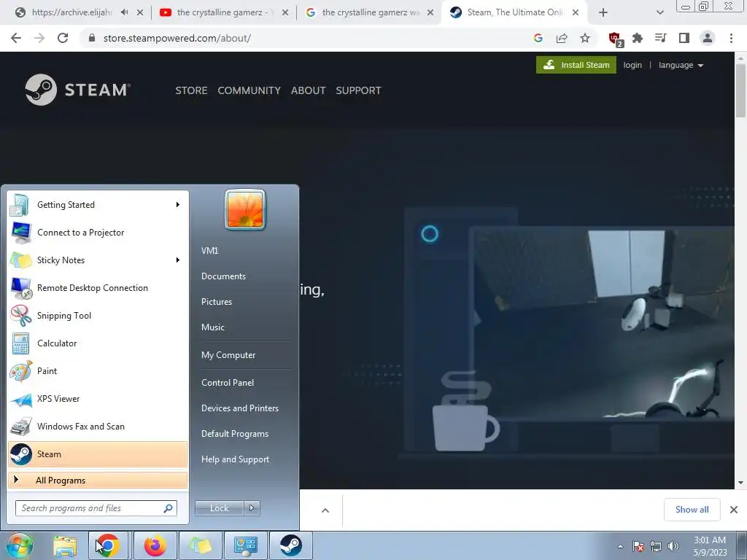Focus the Search programs and files box

click(96, 508)
